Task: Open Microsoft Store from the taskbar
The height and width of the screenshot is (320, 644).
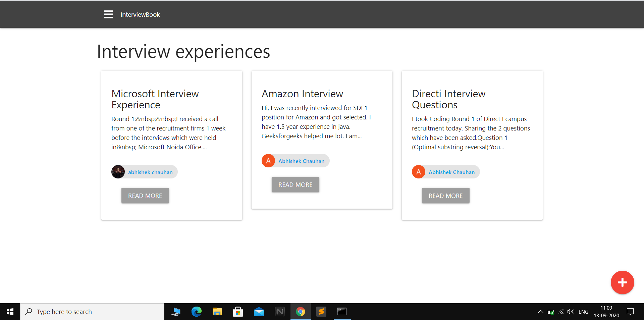Action: 238,312
